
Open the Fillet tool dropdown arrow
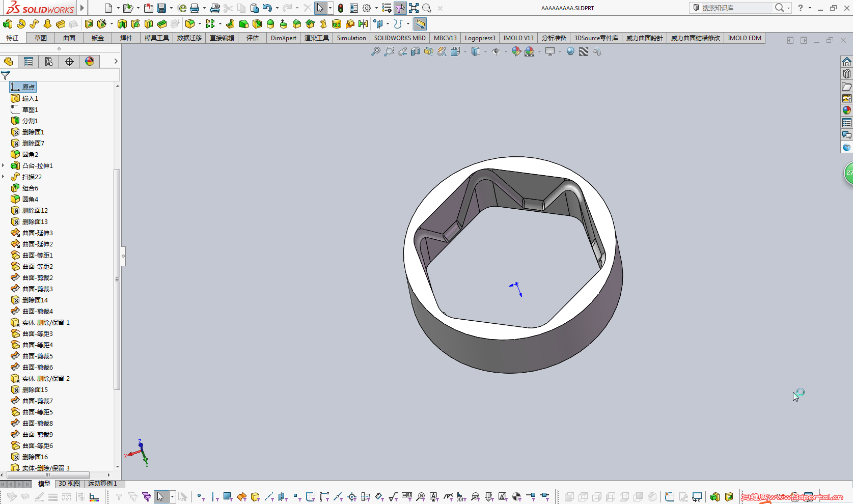point(200,24)
